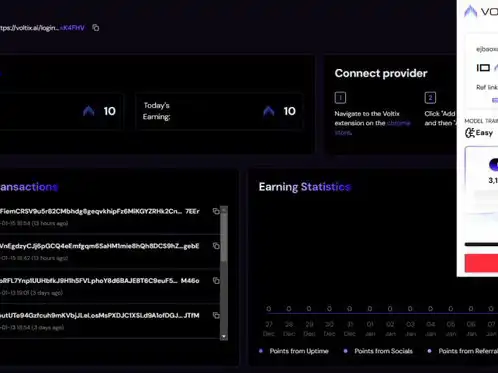Copy the voltix.ai referral login link

point(96,28)
